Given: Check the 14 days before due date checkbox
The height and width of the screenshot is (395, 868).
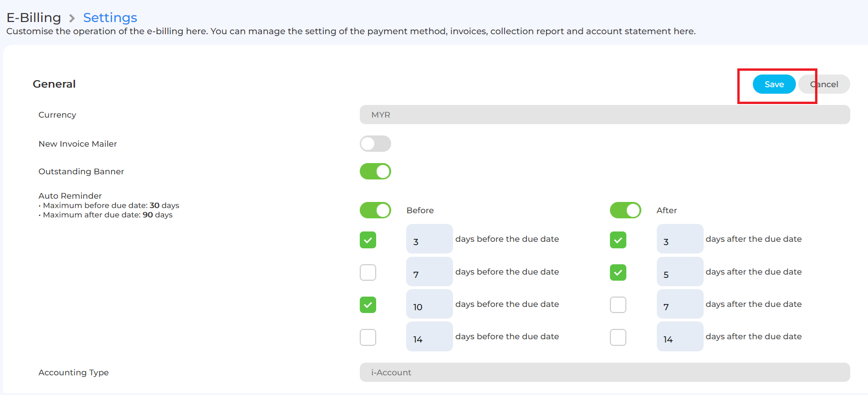Looking at the screenshot, I should [x=368, y=337].
